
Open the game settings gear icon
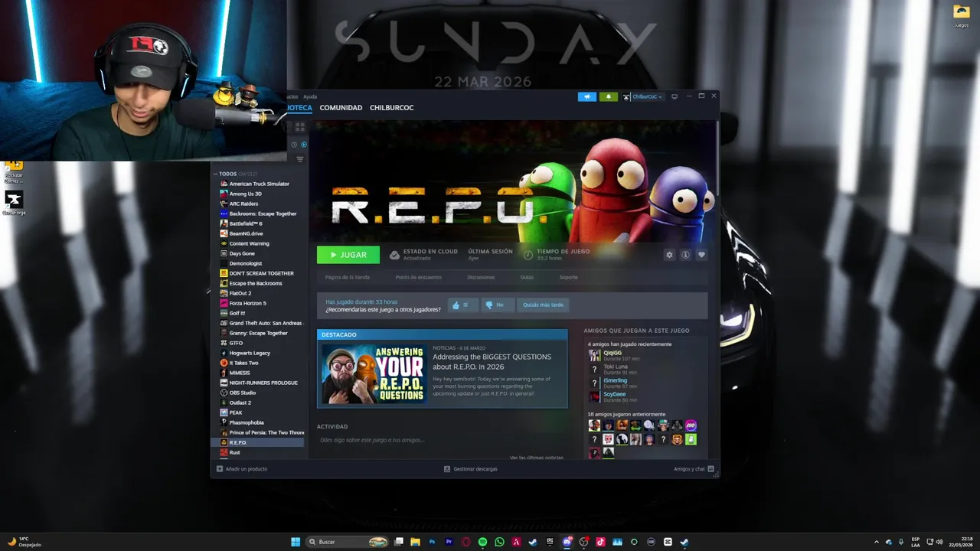point(669,255)
